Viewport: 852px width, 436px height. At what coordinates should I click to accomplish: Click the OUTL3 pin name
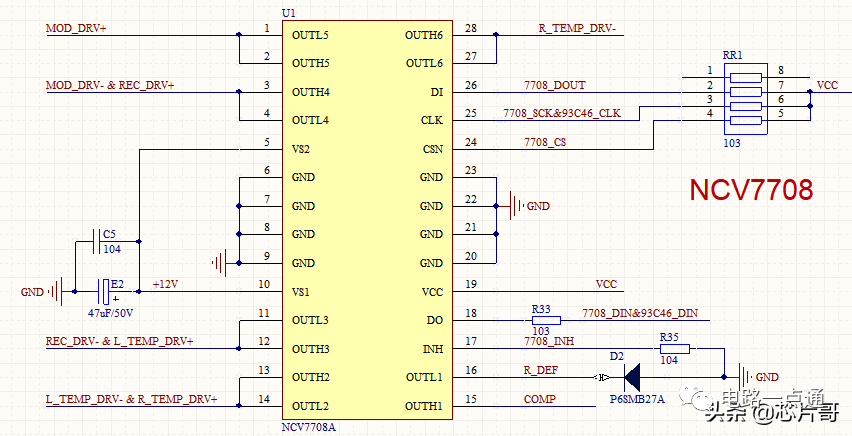pos(310,320)
